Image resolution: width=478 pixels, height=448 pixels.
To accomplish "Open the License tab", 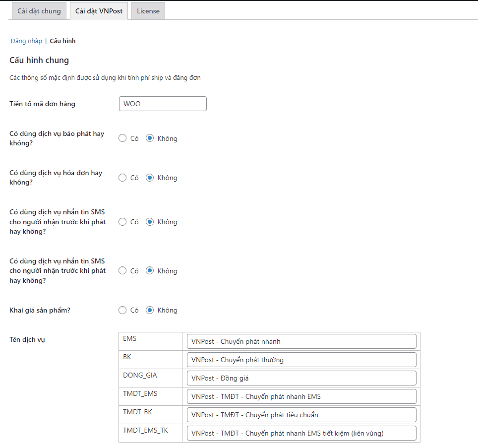I will tap(148, 11).
